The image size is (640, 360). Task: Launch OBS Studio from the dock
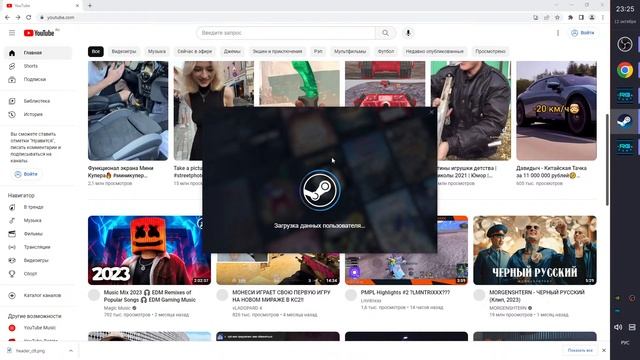point(624,44)
